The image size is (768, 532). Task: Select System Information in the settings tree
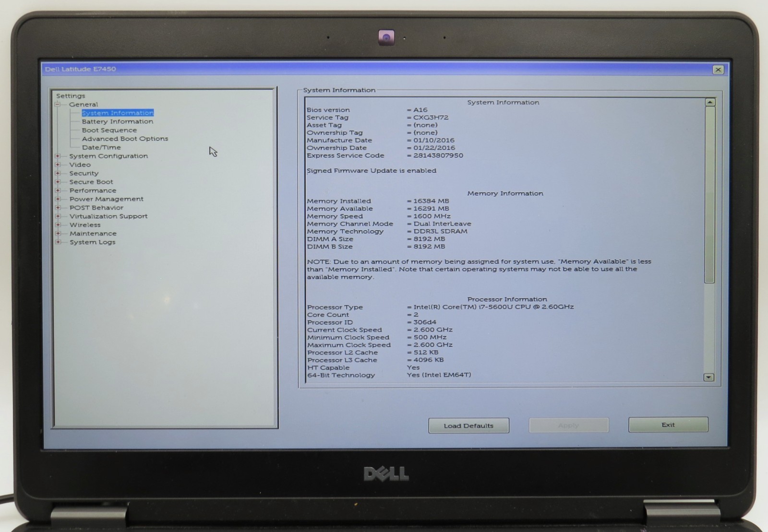pyautogui.click(x=118, y=113)
